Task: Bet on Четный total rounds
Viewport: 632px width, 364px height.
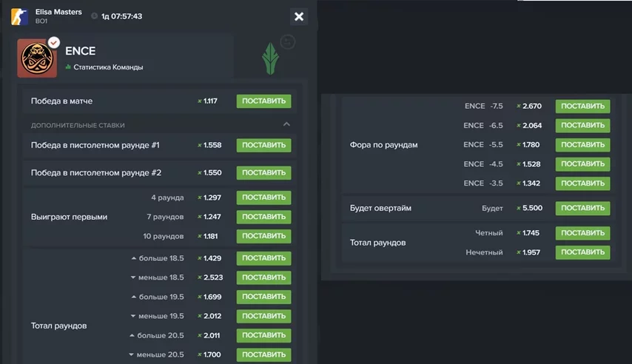Action: 582,233
